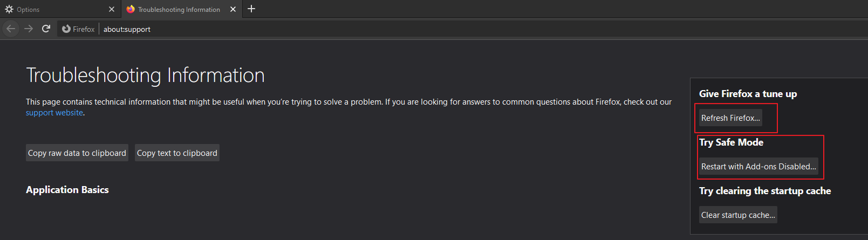This screenshot has height=240, width=868.
Task: Restart with Add-ons Disabled
Action: click(x=758, y=167)
